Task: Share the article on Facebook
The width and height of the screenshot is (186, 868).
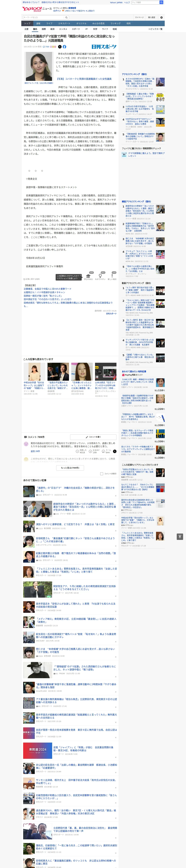Action: pyautogui.click(x=64, y=47)
